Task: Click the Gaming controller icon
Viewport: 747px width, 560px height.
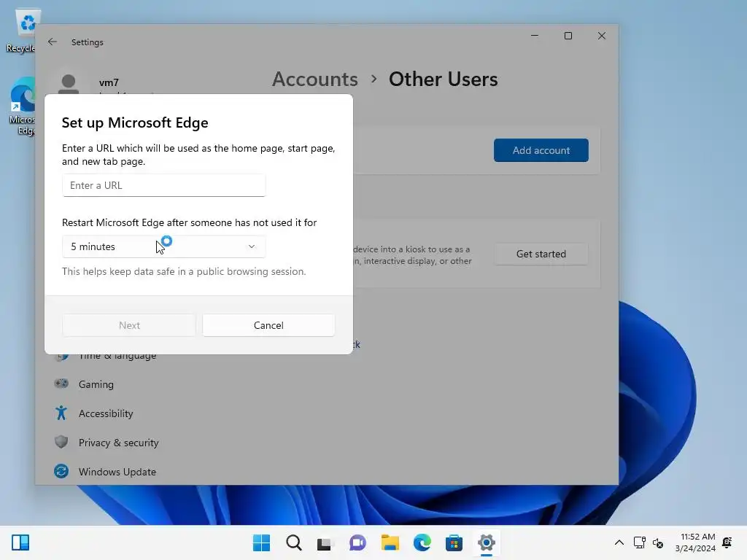Action: pos(61,384)
